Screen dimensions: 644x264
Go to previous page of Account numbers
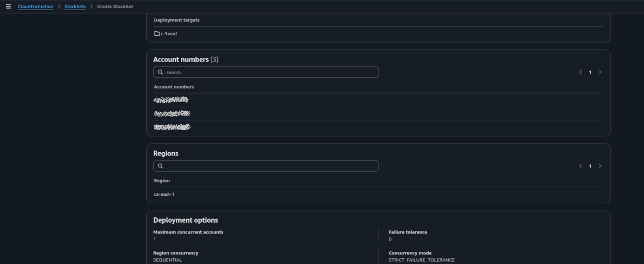(581, 72)
